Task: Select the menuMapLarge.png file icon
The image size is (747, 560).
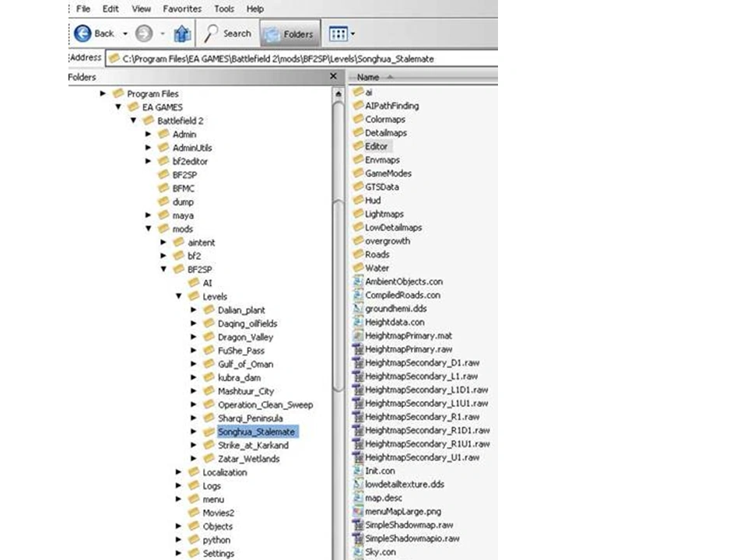Action: point(358,511)
